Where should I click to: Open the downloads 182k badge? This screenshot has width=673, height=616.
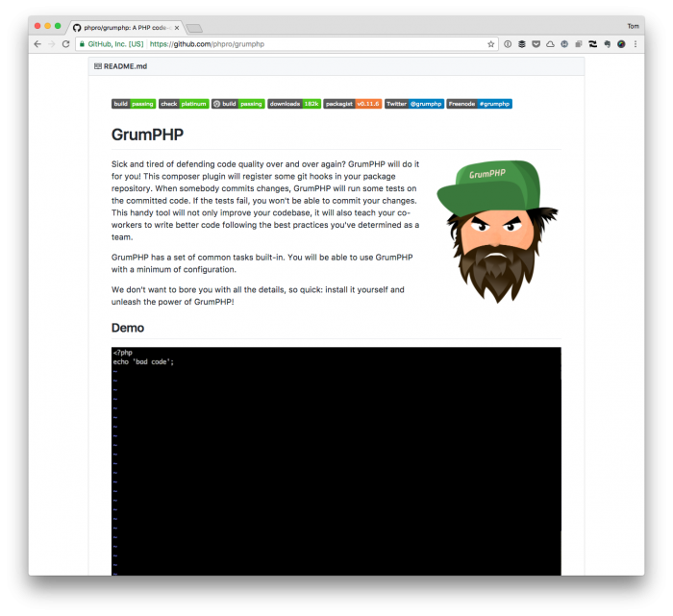(x=294, y=104)
